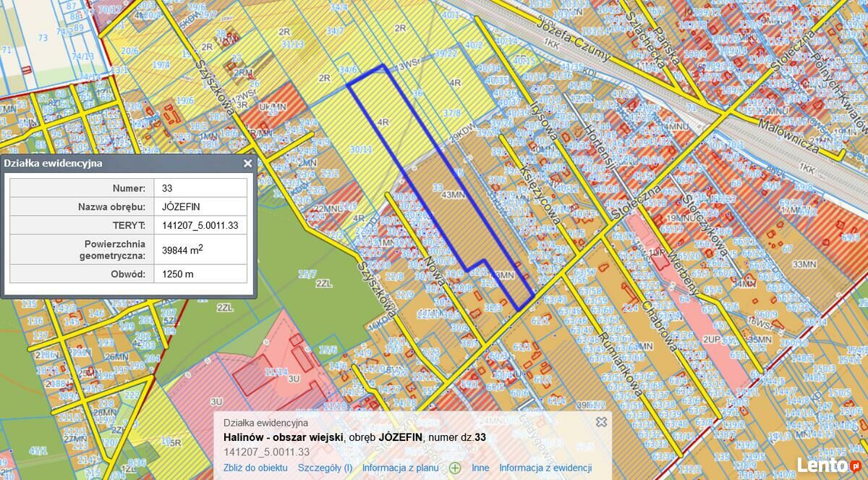Click the 'Szlachecka' street label
The height and width of the screenshot is (480, 868).
(x=645, y=39)
